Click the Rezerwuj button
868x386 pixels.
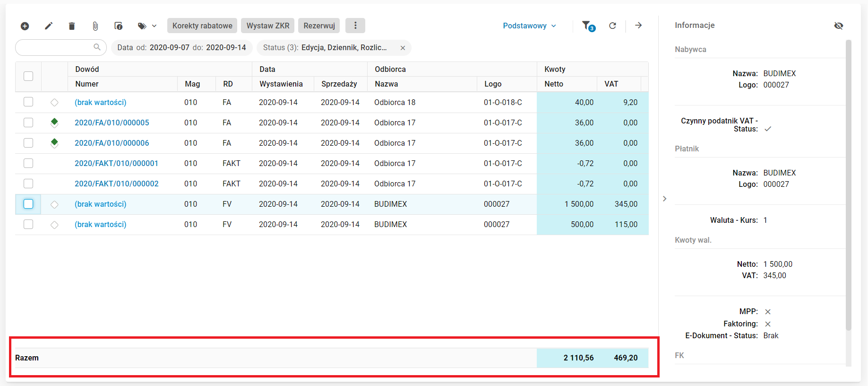(x=319, y=26)
